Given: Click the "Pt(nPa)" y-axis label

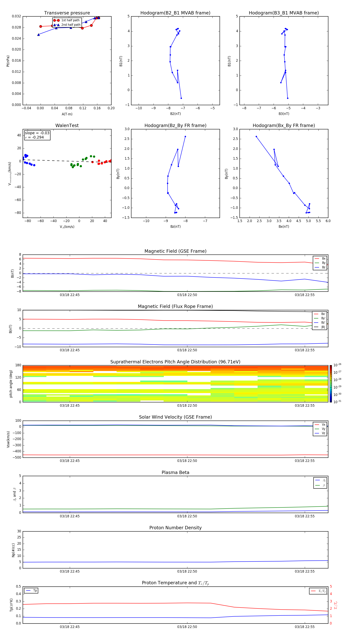Looking at the screenshot, I should pos(8,61).
